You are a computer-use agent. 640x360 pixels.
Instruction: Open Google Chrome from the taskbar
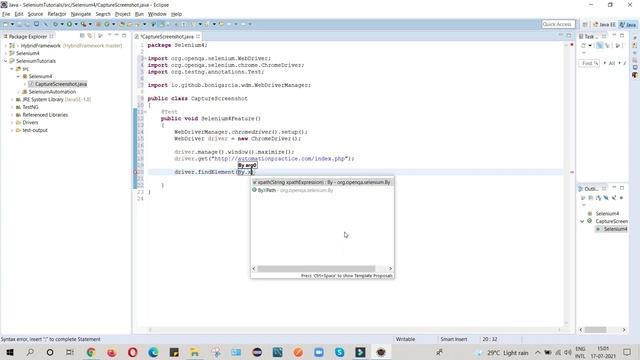pyautogui.click(x=91, y=352)
